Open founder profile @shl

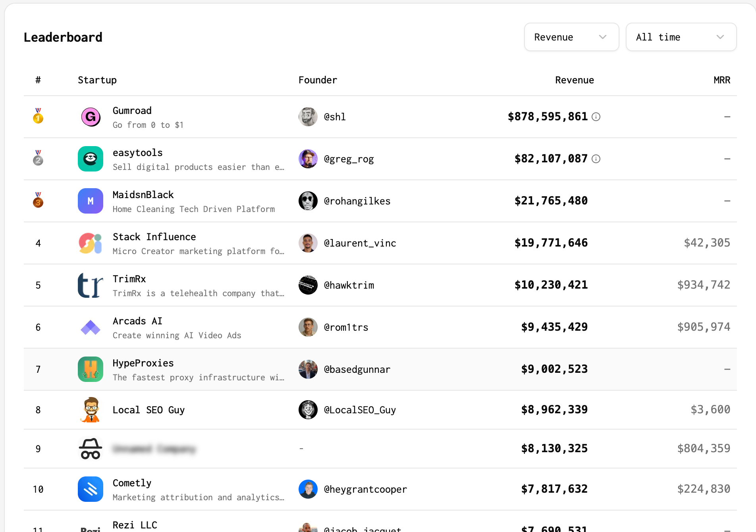[x=335, y=117]
